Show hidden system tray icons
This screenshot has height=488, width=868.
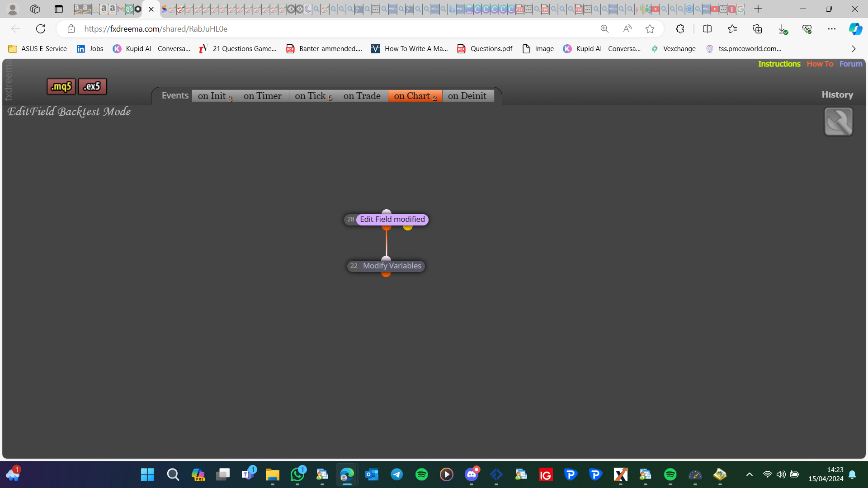pos(749,474)
